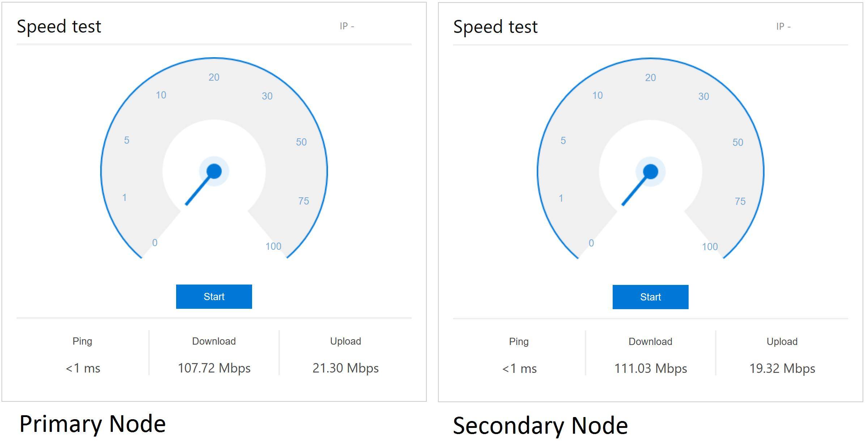This screenshot has height=446, width=868.
Task: Click Start in the Primary Node speed test
Action: click(x=214, y=296)
